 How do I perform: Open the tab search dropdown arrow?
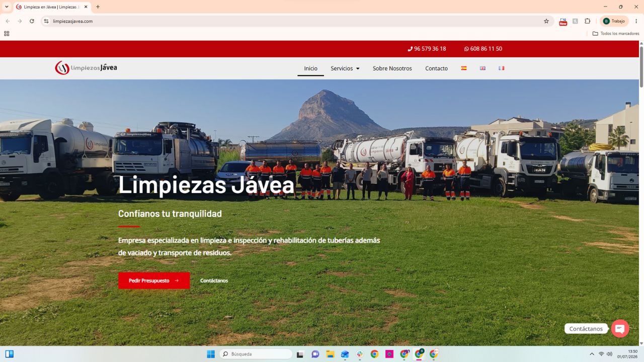[x=7, y=7]
